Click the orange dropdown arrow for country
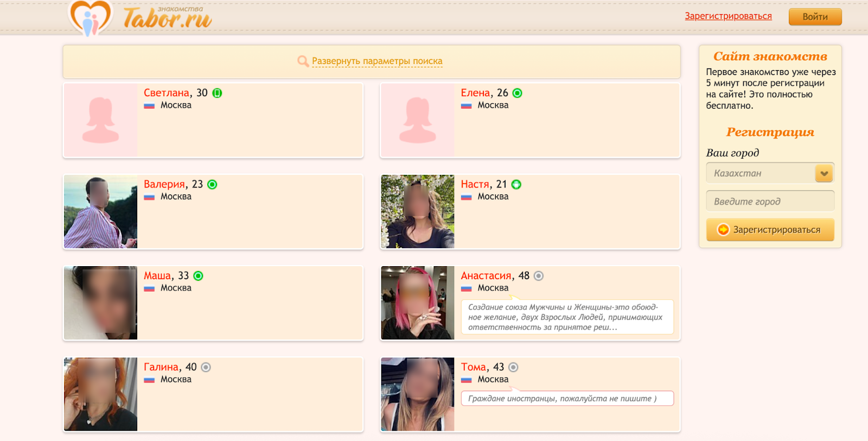Image resolution: width=868 pixels, height=441 pixels. 824,173
